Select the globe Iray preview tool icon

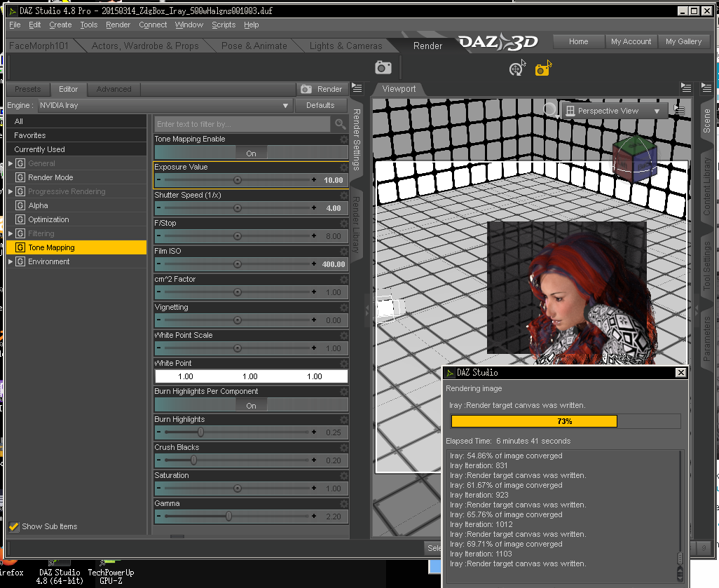pyautogui.click(x=516, y=69)
